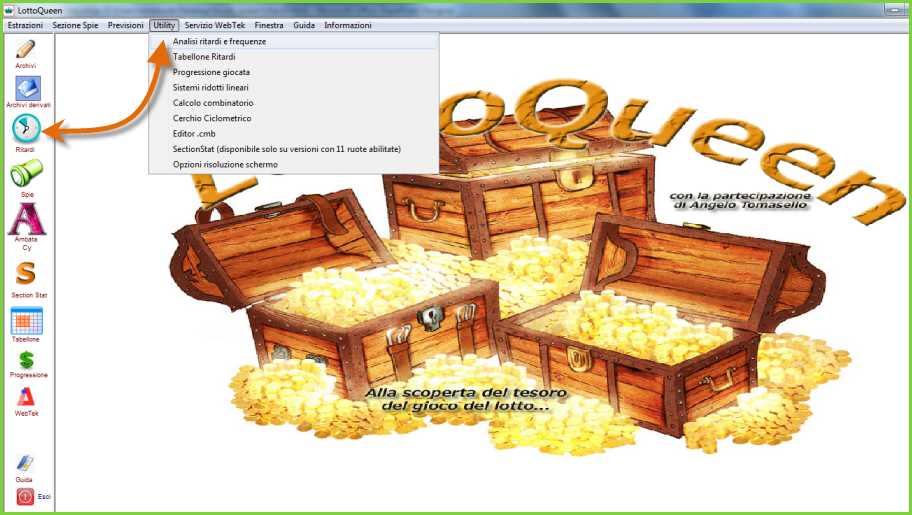Open the WebTek sidebar icon
Viewport: 912px width, 515px height.
(26, 397)
